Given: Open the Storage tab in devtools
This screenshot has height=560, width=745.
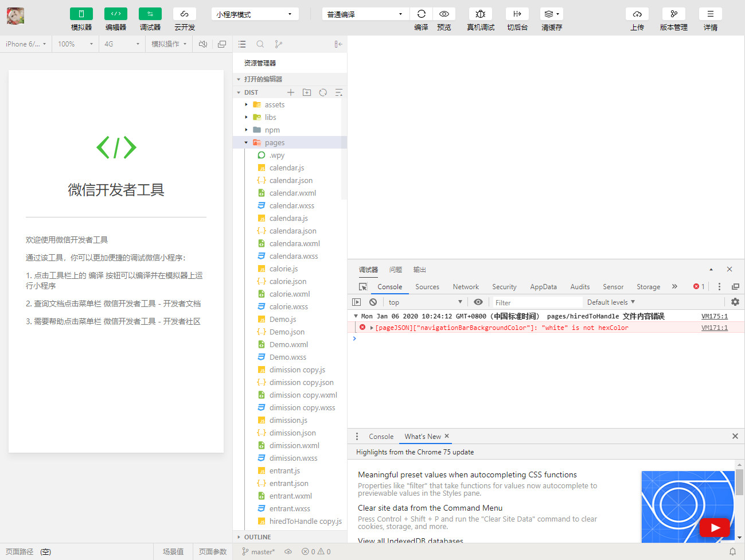Looking at the screenshot, I should 648,287.
